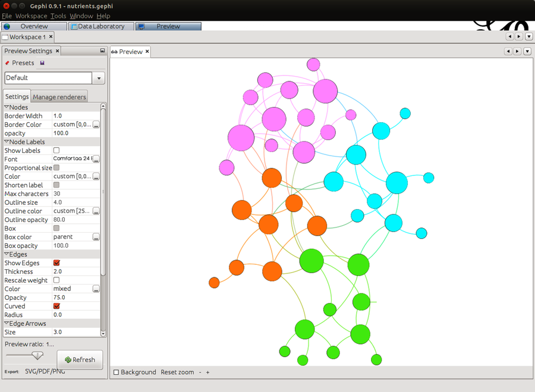
Task: Minimize the Preview Settings panel
Action: tap(102, 50)
